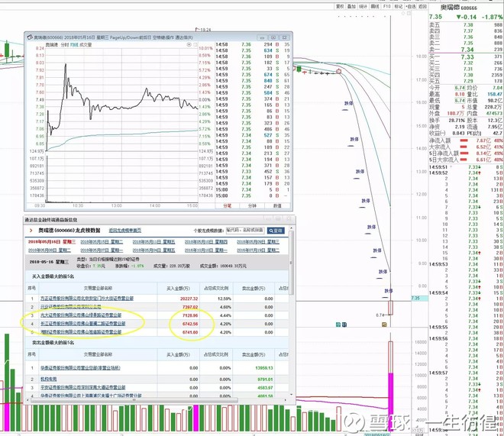
Task: Click sell amount 9791.01 cell
Action: click(x=265, y=379)
